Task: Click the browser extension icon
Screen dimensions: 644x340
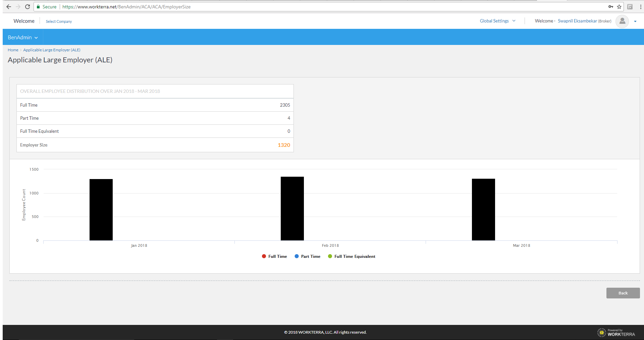Action: (x=630, y=7)
